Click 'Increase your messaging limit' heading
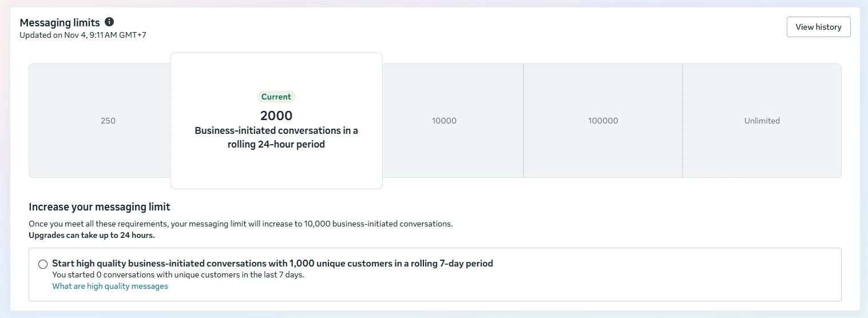The image size is (868, 318). [100, 207]
